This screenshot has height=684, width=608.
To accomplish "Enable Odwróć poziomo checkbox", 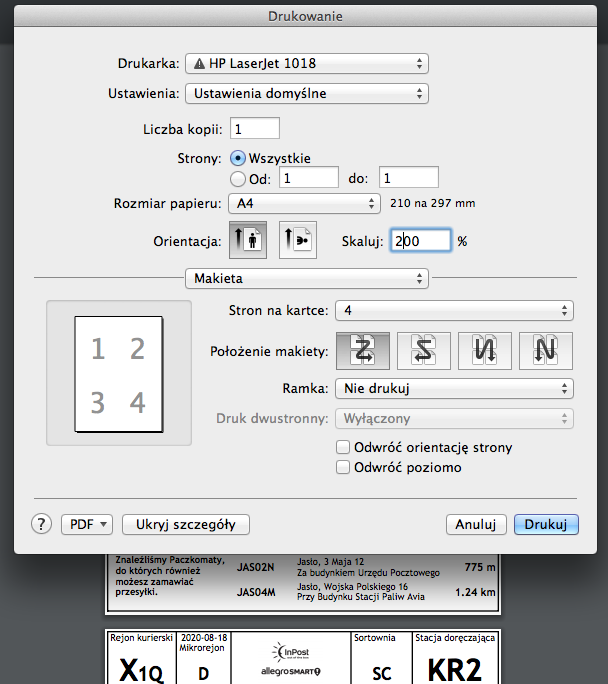I will 344,467.
